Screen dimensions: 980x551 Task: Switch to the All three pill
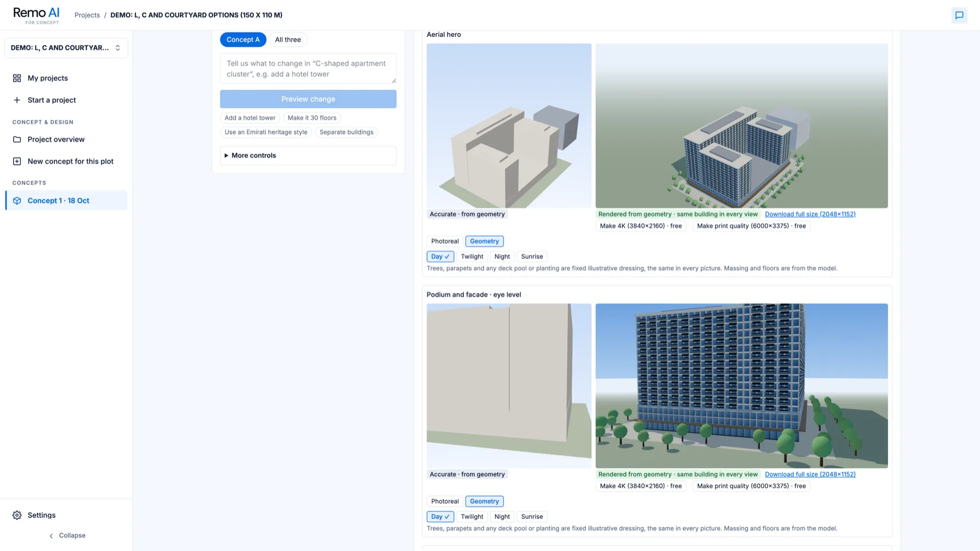click(288, 40)
